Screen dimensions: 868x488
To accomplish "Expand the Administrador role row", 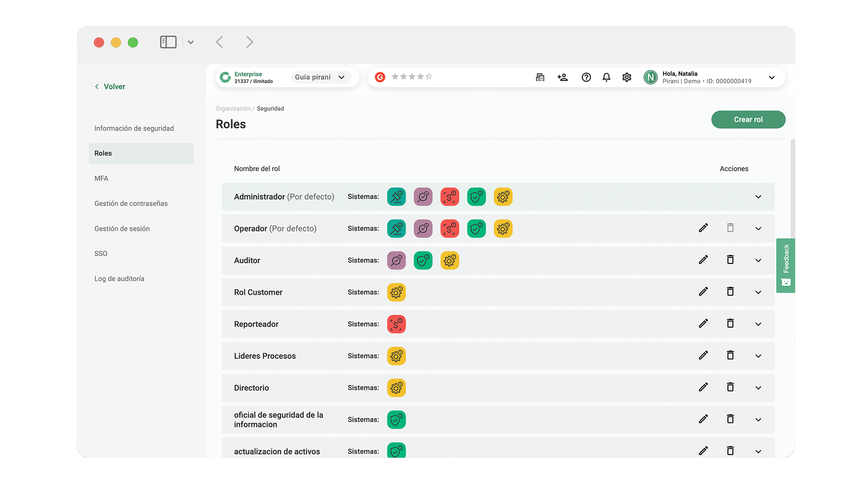I will point(758,197).
